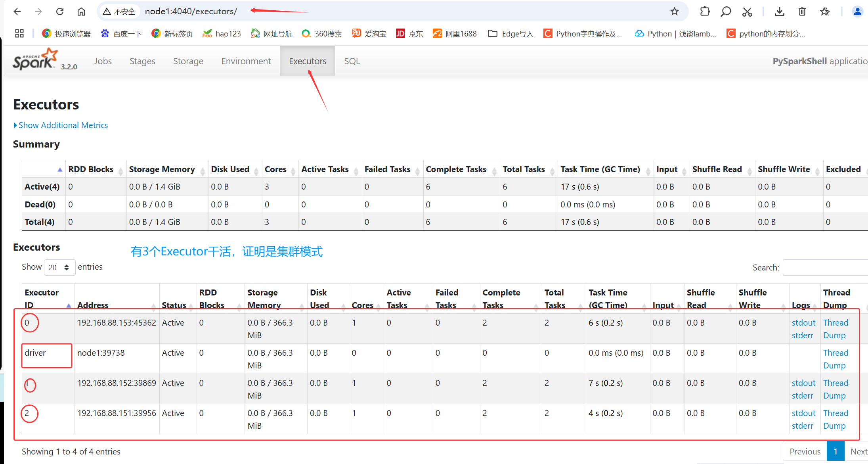
Task: Switch to the Jobs tab
Action: pyautogui.click(x=103, y=61)
